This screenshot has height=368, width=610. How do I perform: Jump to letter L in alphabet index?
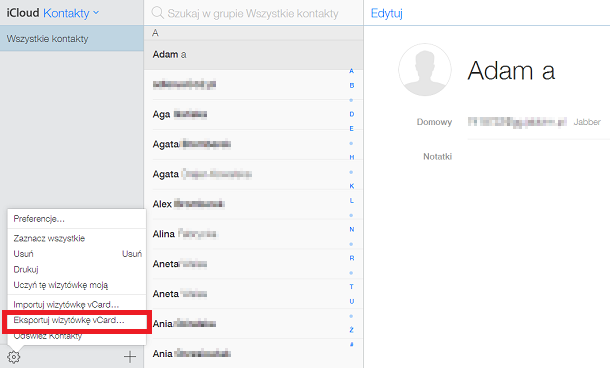pos(352,200)
